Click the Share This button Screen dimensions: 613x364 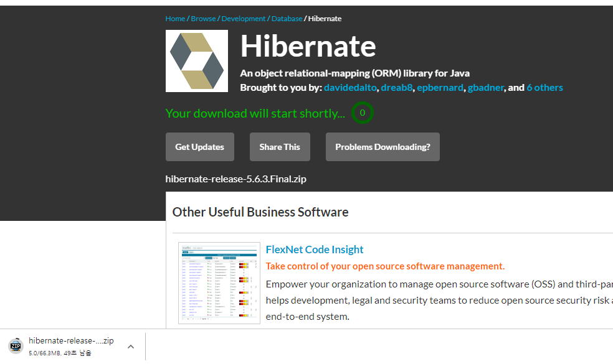click(280, 147)
